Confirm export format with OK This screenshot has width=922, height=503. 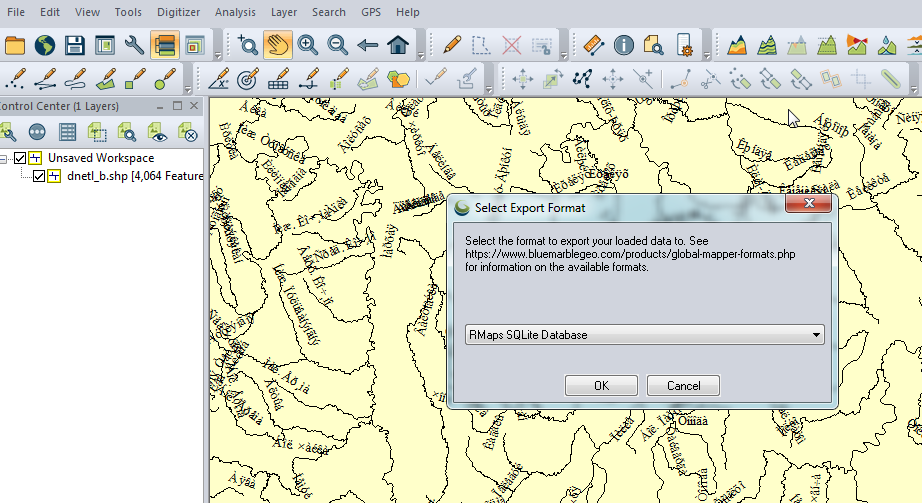coord(601,386)
